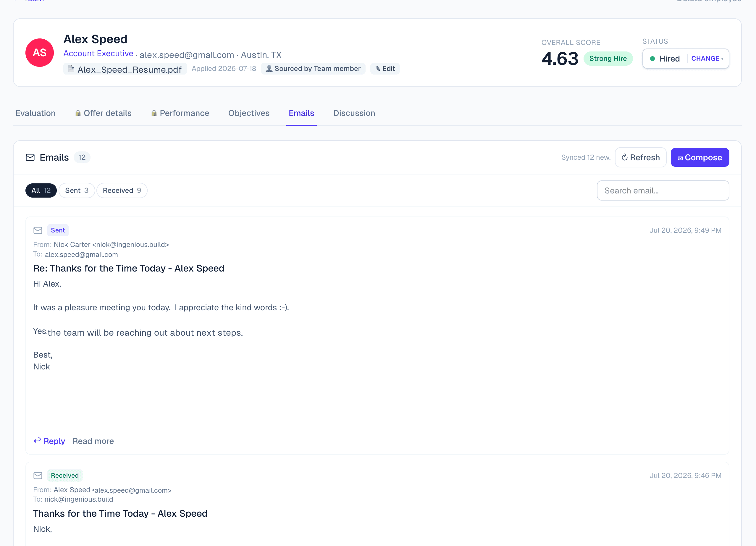Click the Sent label tag
This screenshot has height=546, width=756.
pos(58,230)
